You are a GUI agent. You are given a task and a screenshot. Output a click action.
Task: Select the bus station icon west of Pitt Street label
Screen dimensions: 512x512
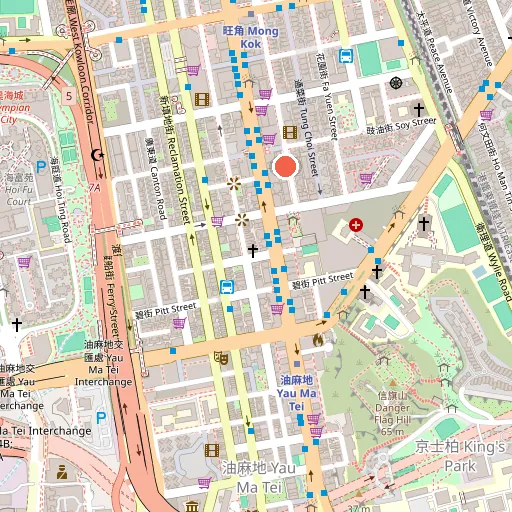(227, 287)
